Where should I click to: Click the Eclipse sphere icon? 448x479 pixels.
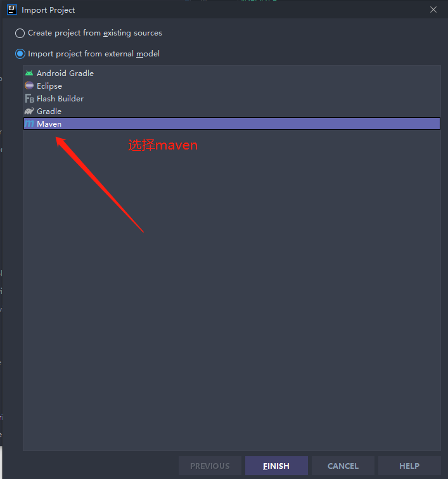pyautogui.click(x=29, y=86)
